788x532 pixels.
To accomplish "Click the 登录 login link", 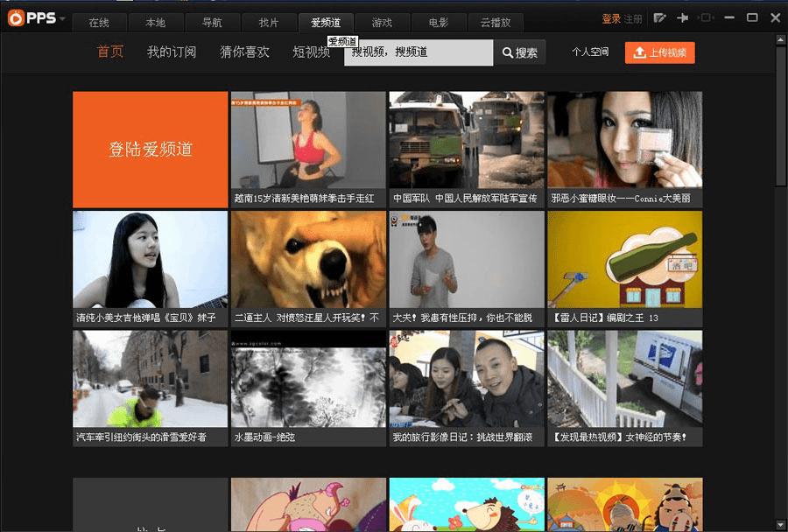I will [x=611, y=19].
